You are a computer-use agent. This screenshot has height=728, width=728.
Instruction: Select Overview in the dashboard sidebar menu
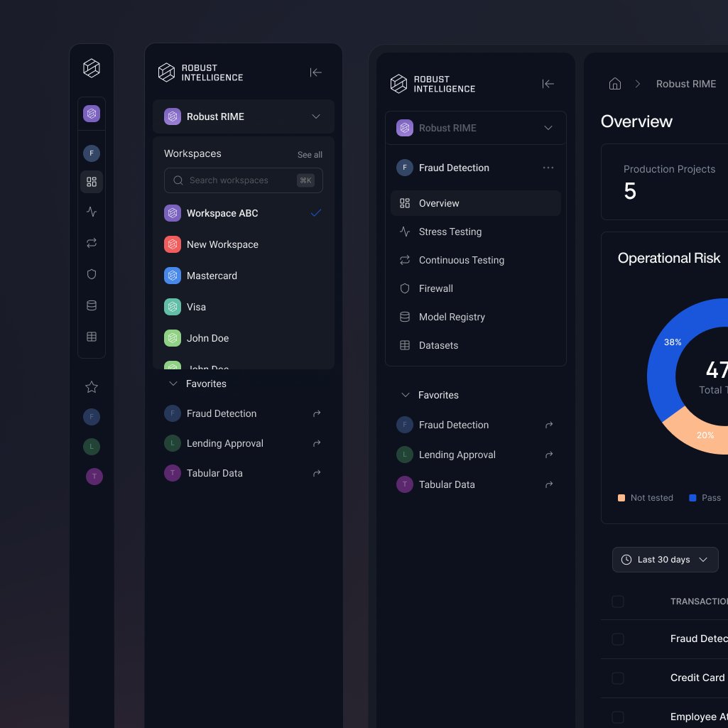point(475,203)
